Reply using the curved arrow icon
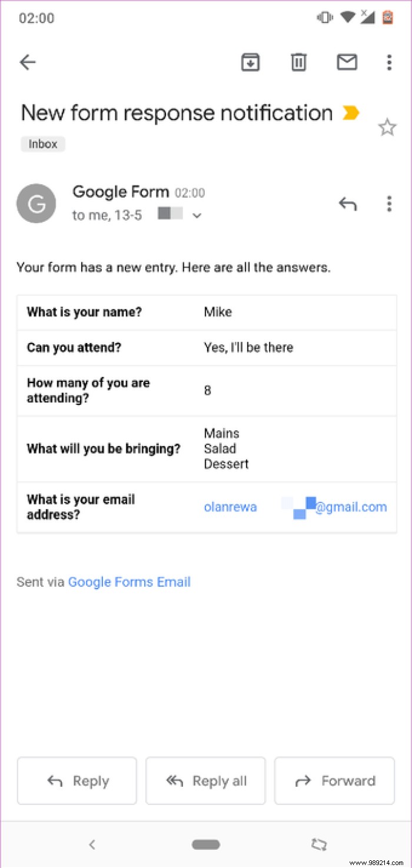 pos(348,203)
